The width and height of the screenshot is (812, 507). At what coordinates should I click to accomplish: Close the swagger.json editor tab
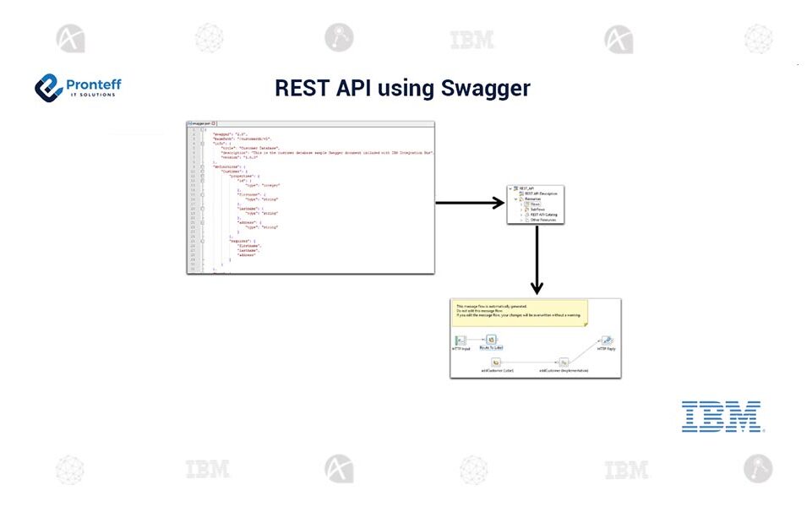click(215, 123)
